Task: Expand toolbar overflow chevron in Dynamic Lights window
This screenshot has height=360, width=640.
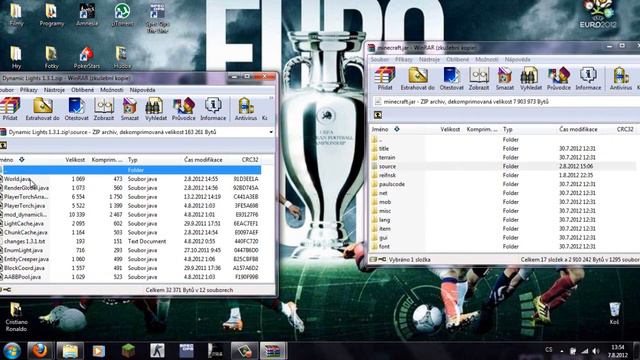Action: point(271,98)
